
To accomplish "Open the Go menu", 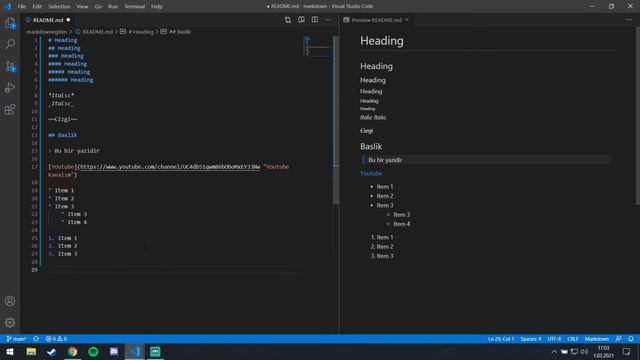I will pyautogui.click(x=98, y=7).
